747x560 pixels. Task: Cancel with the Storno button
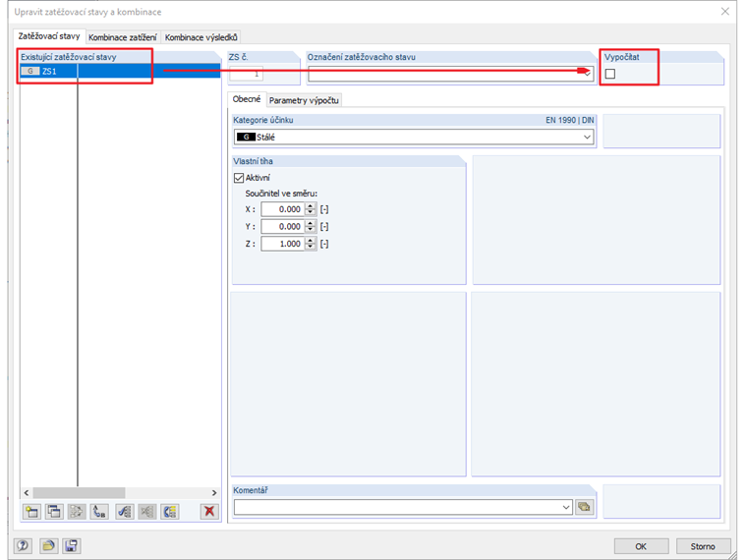(x=703, y=546)
